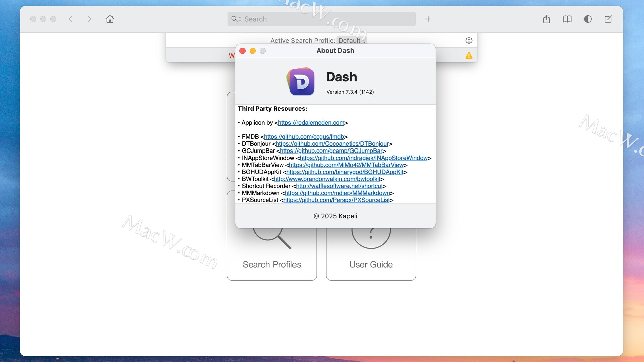Open the bookmarks book icon
Screen dimensions: 644x362
(x=567, y=19)
